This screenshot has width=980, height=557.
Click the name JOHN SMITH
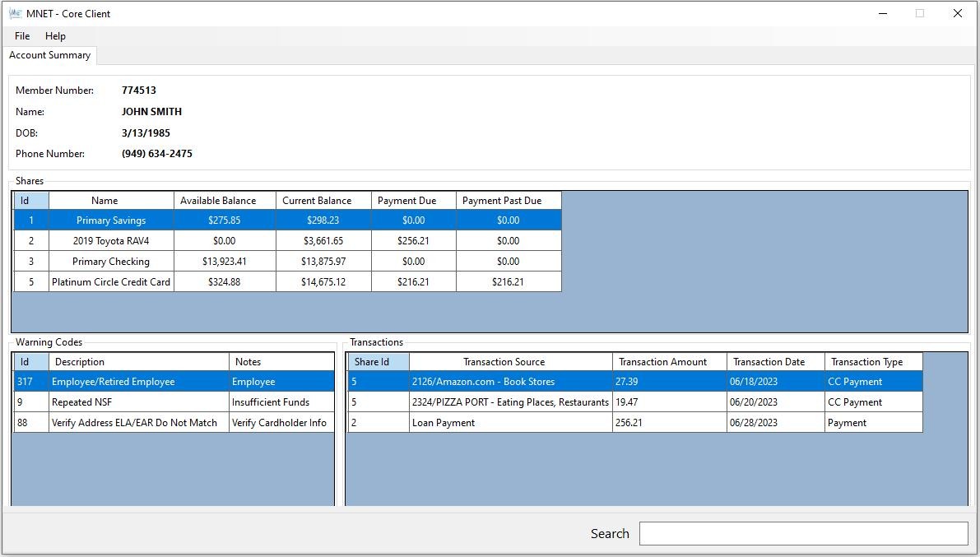point(152,111)
